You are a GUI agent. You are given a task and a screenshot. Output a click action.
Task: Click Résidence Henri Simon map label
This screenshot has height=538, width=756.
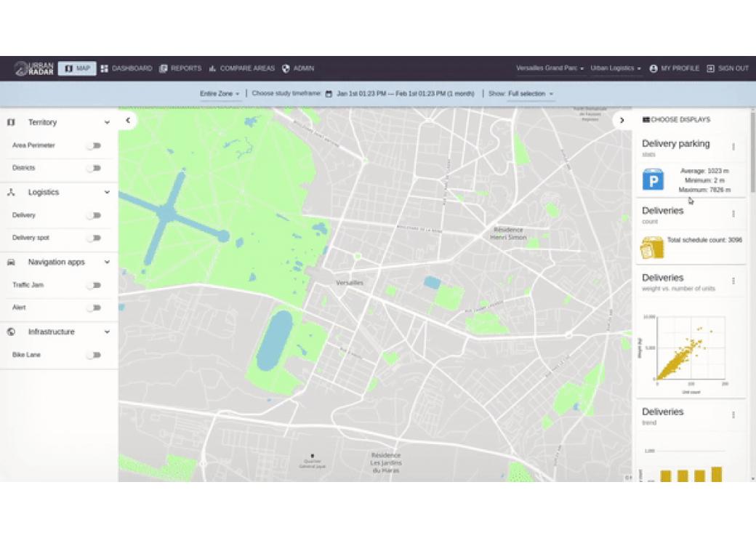pos(508,233)
